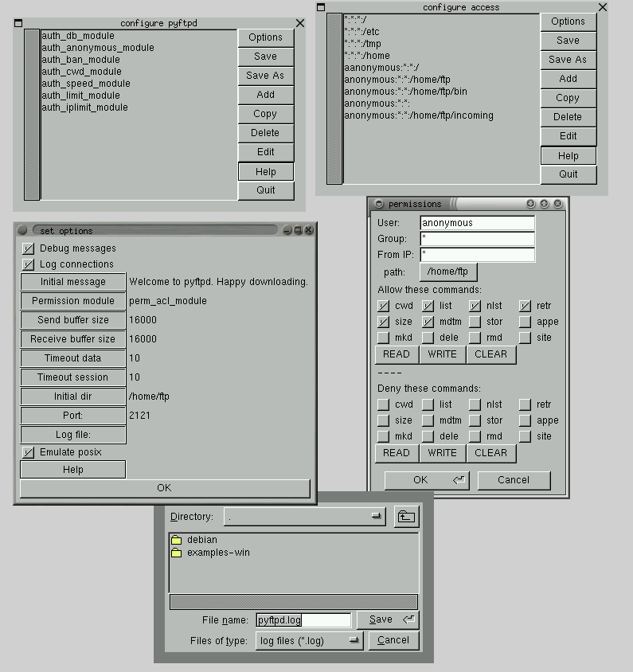Screen dimensions: 633x672
Task: Click the horizontal scrollbar in file dialog
Action: (293, 602)
